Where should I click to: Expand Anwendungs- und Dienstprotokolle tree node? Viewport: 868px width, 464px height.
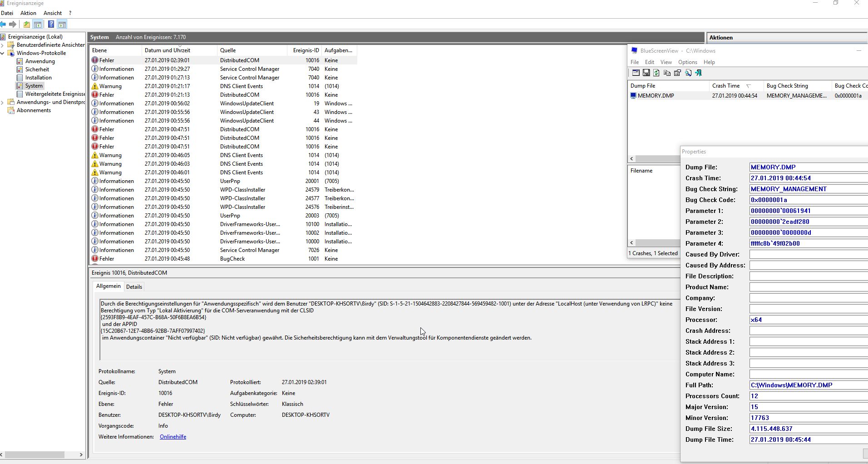pyautogui.click(x=3, y=102)
